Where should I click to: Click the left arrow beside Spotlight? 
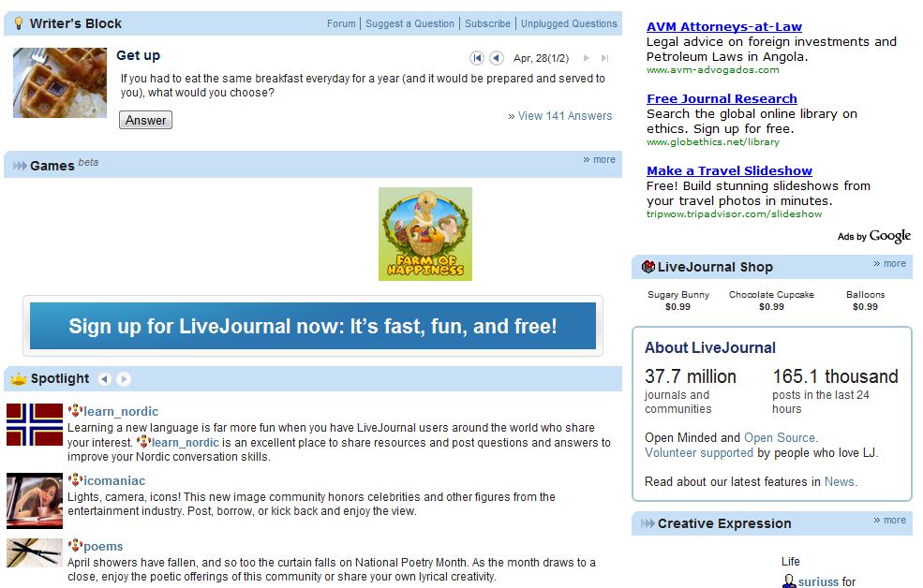tap(104, 379)
